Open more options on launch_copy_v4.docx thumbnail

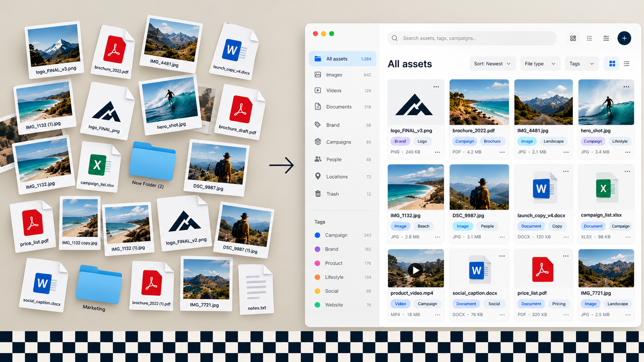pos(566,171)
